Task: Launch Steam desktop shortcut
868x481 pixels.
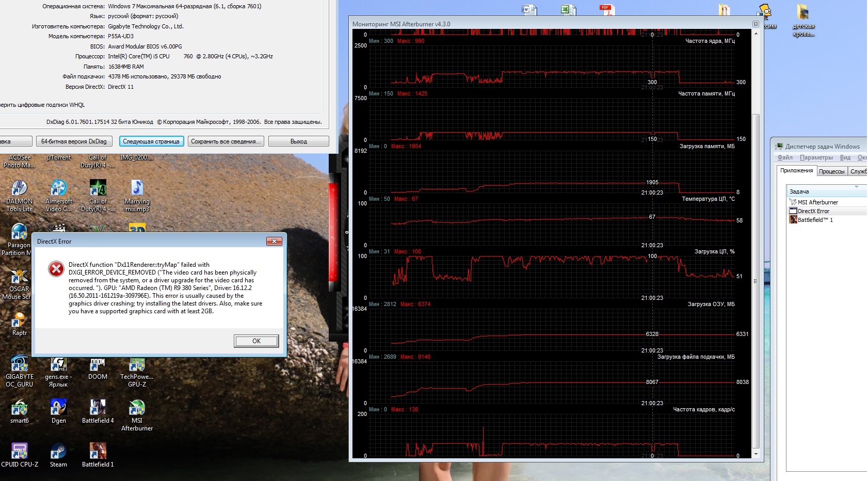Action: [58, 455]
